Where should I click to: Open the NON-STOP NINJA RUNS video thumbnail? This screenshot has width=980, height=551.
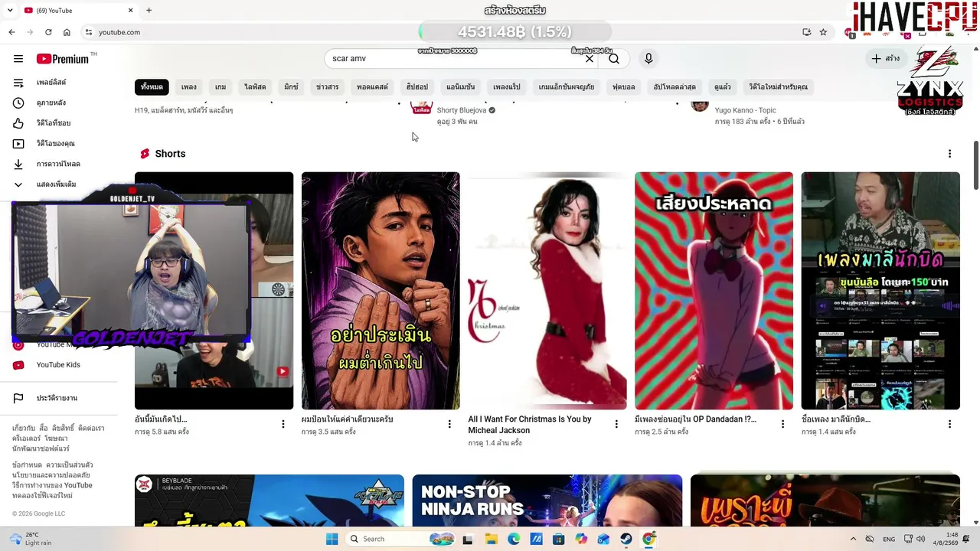click(547, 500)
